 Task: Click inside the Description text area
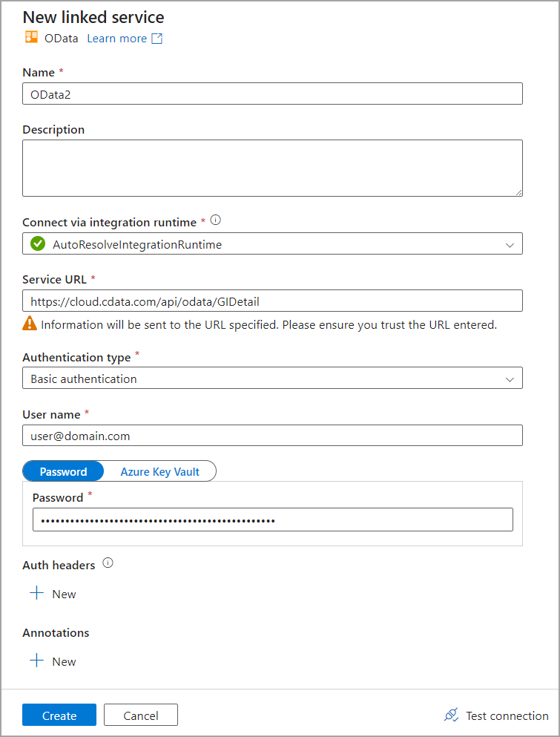pos(272,168)
